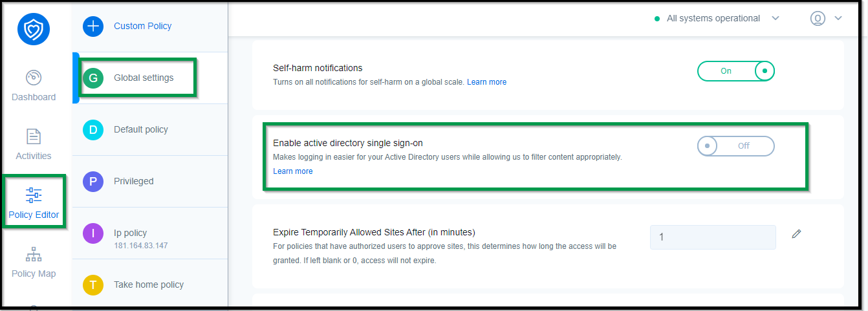
Task: Click the purple Ip policy circle icon
Action: click(93, 233)
